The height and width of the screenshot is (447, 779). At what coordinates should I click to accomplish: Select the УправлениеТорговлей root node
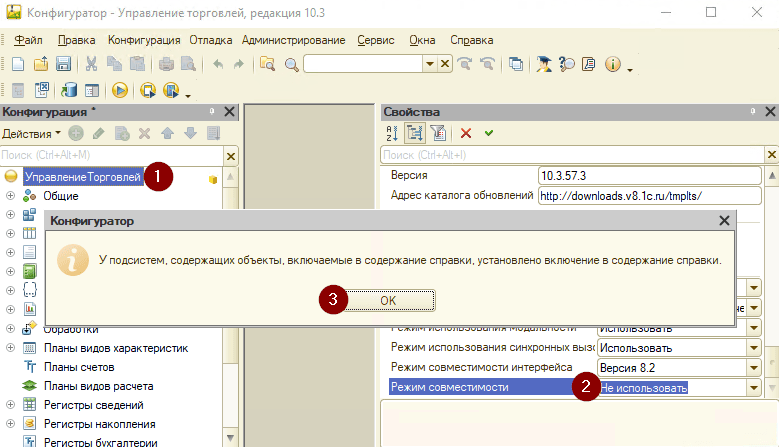pos(83,177)
